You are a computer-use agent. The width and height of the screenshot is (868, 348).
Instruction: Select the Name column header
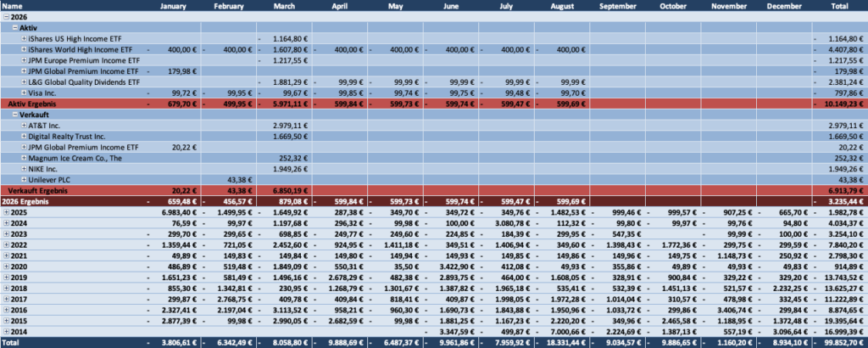(10, 6)
